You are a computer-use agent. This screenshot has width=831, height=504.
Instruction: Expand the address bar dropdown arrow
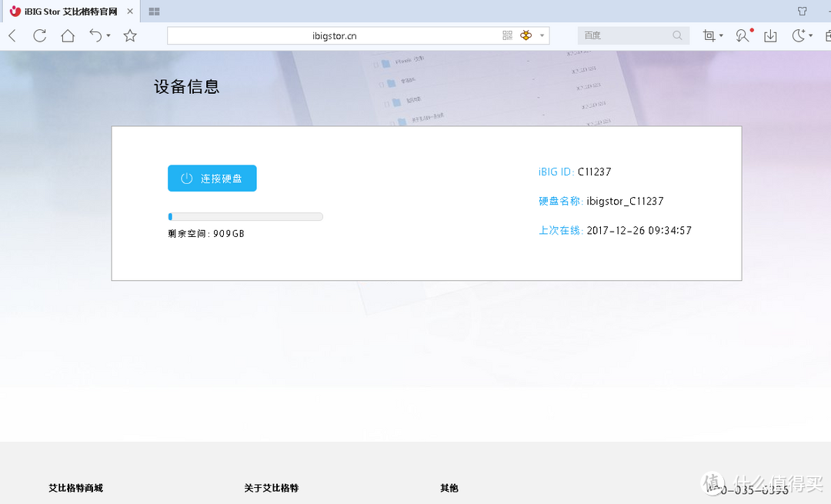point(542,35)
